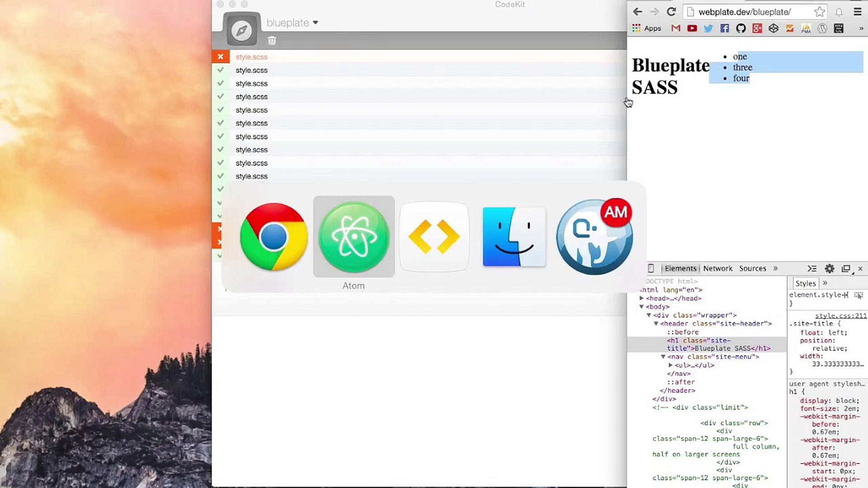
Task: Click the 'one' menu list item
Action: 740,56
